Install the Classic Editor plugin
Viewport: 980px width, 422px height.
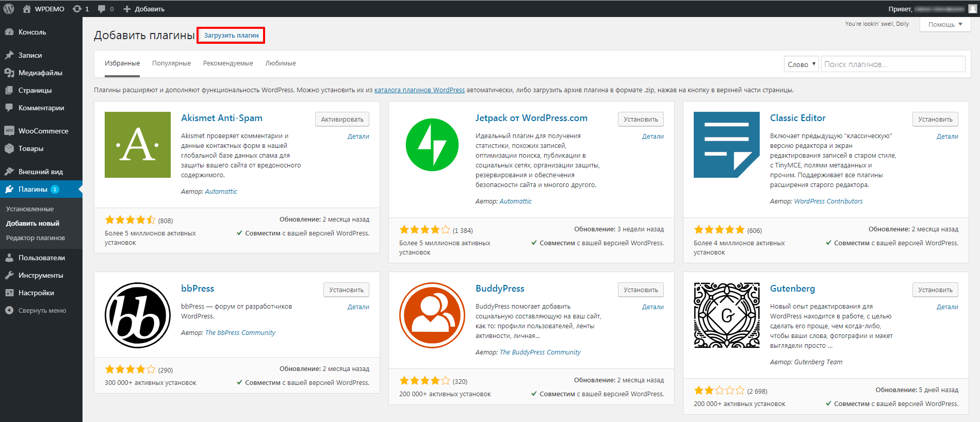935,119
